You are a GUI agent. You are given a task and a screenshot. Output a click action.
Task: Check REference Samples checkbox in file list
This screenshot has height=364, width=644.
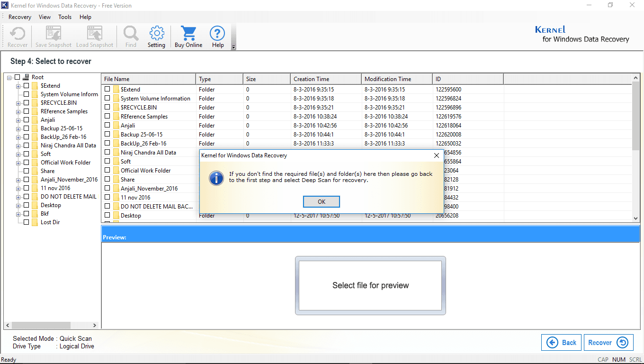point(107,116)
